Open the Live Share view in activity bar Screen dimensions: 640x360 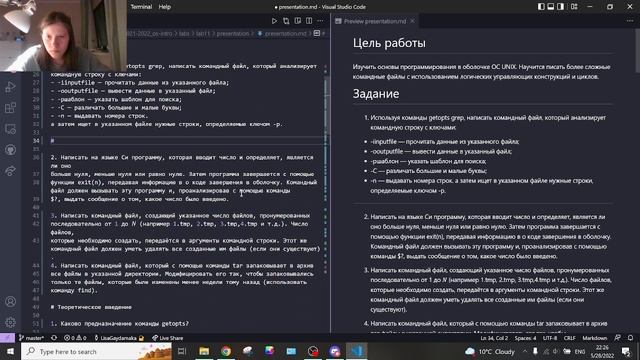pyautogui.click(x=11, y=171)
